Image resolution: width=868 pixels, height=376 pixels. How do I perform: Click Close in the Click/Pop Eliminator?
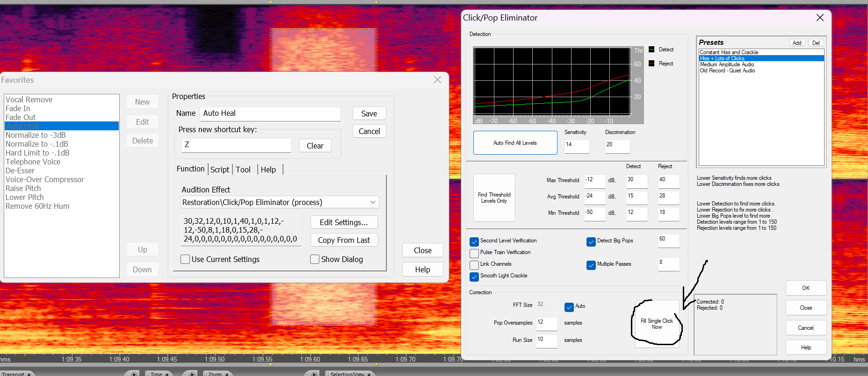coord(806,308)
